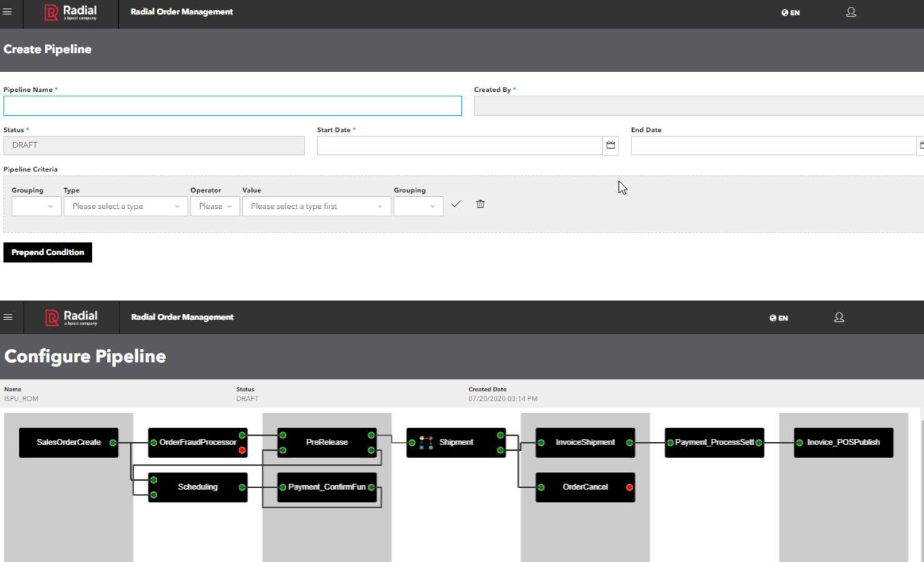924x562 pixels.
Task: Delete the pipeline condition using trash icon
Action: tap(480, 204)
